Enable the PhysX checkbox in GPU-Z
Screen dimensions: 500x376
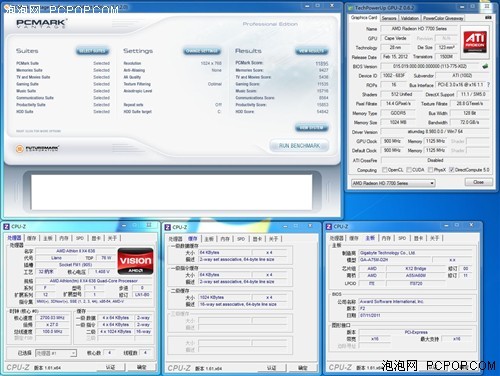point(430,170)
